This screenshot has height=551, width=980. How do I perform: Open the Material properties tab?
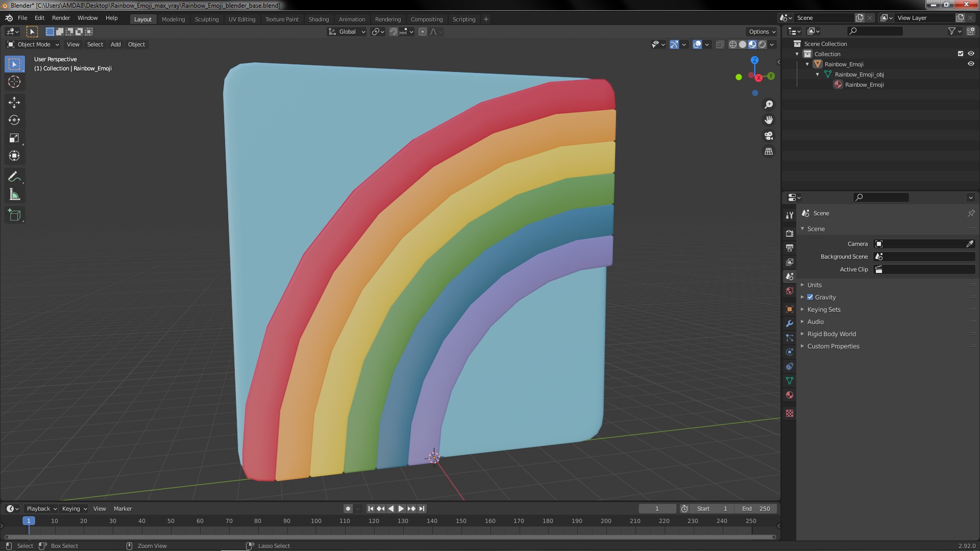click(x=790, y=395)
